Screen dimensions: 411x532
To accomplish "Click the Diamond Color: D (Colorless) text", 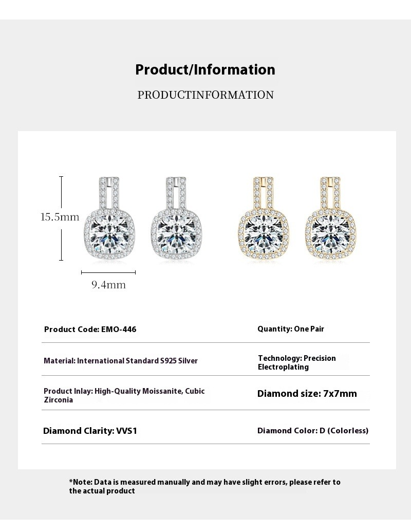I will 313,431.
